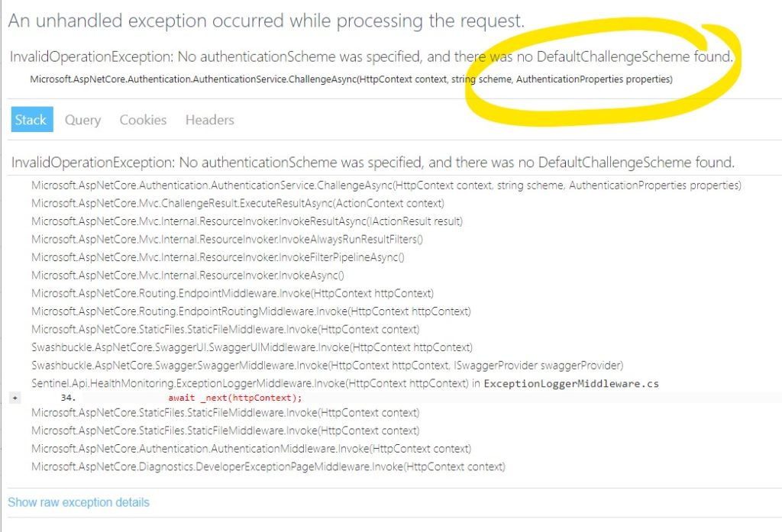Click the DeveloperExceptionPageMiddleware.Invoke stack frame
This screenshot has width=782, height=532.
(x=268, y=466)
